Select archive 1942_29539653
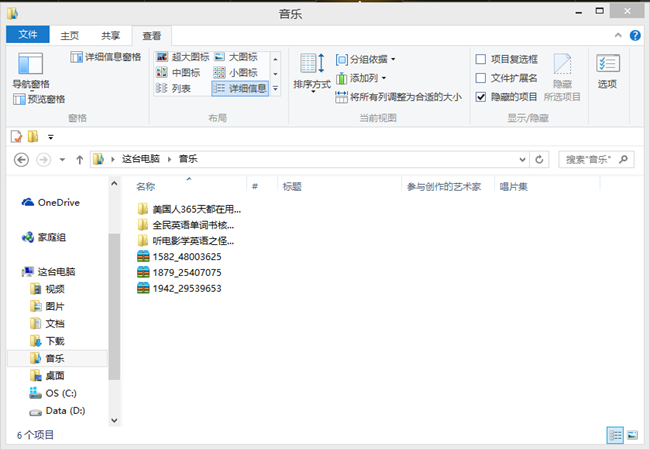 click(179, 288)
